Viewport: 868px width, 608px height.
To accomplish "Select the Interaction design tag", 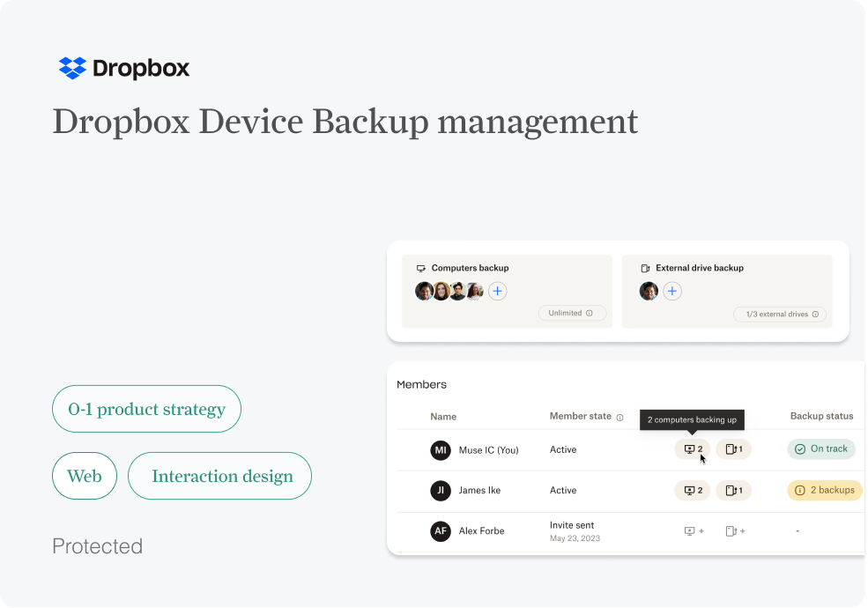I will point(220,476).
